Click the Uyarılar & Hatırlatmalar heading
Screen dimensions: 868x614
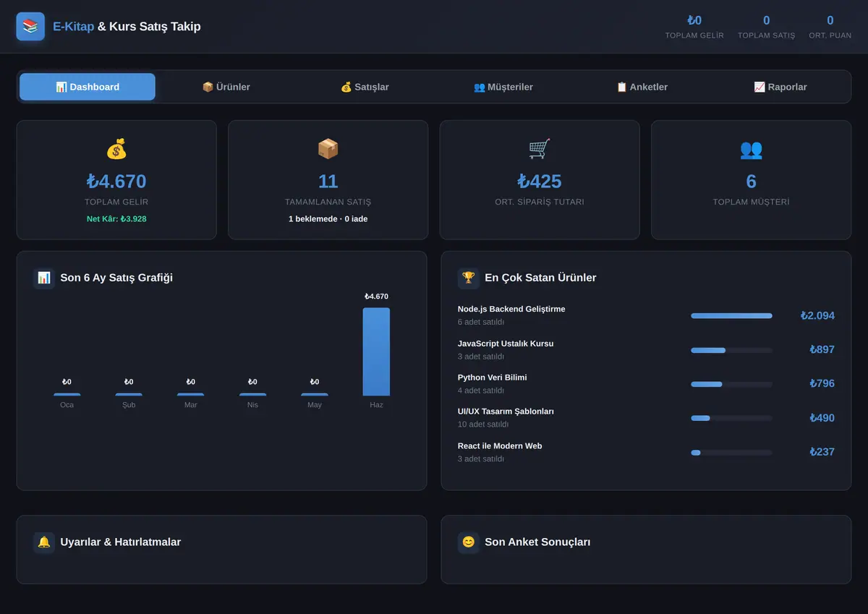121,542
